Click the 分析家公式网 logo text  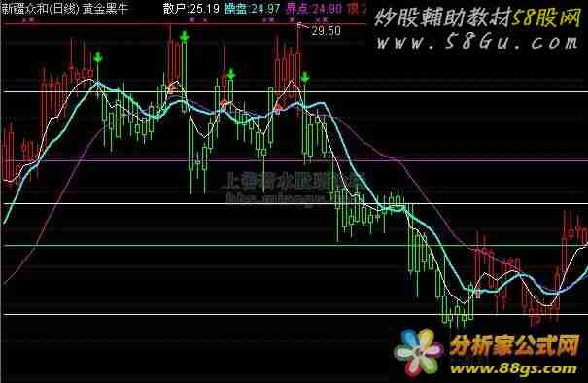click(515, 345)
